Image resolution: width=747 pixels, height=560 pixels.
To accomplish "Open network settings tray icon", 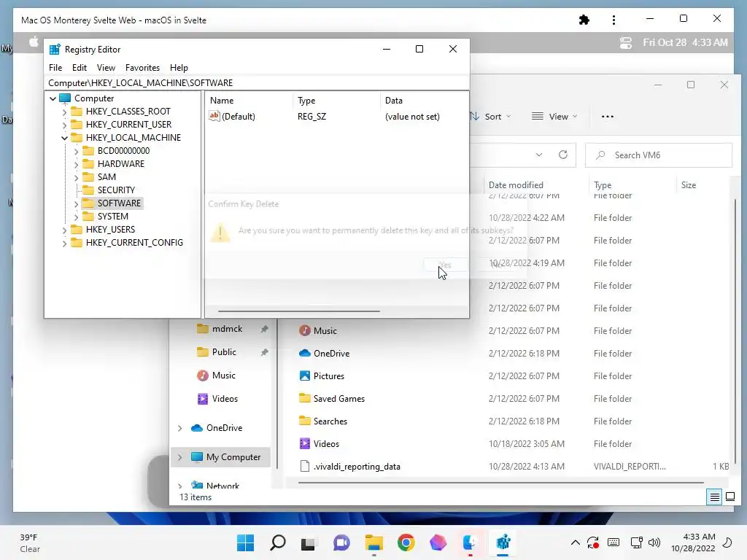I will tap(636, 542).
